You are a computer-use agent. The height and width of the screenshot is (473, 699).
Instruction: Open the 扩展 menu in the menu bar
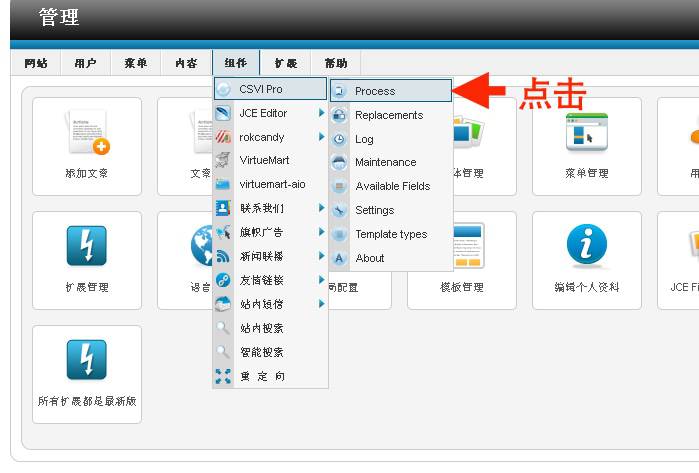tap(286, 63)
